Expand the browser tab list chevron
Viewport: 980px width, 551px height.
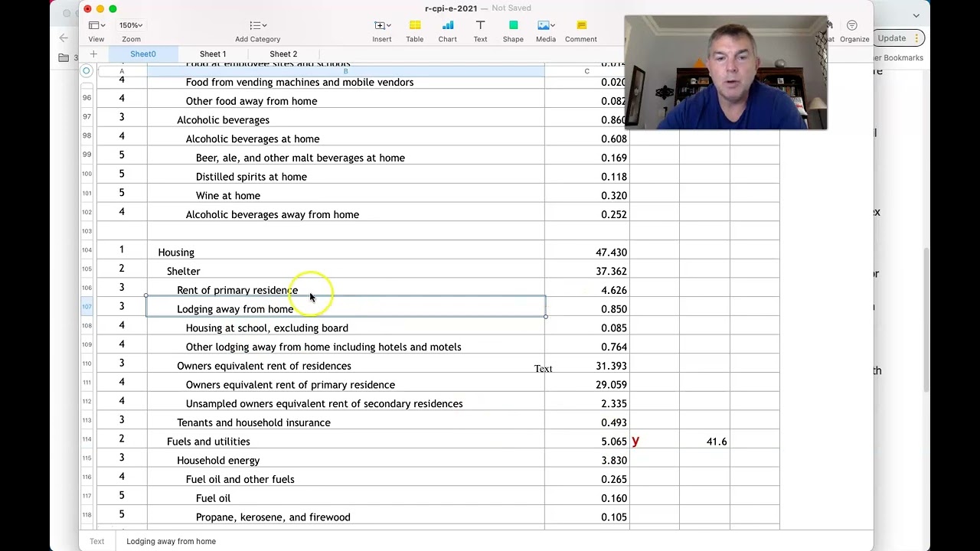tap(916, 15)
